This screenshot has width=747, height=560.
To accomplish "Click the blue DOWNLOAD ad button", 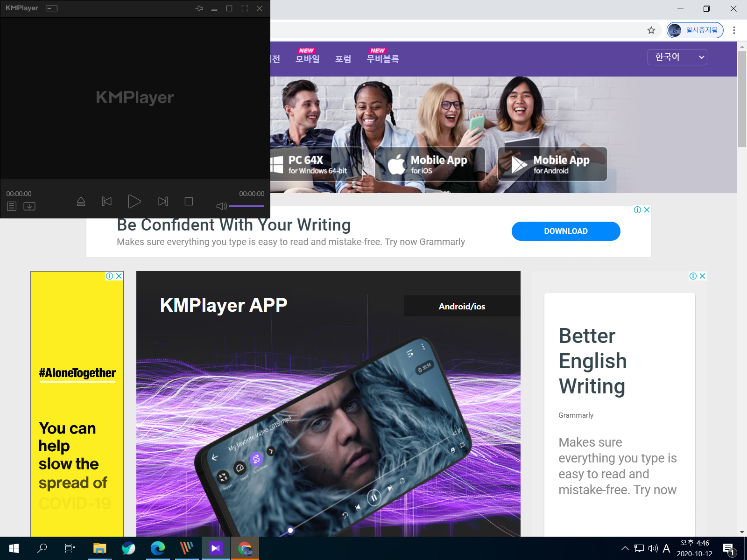I will 566,231.
